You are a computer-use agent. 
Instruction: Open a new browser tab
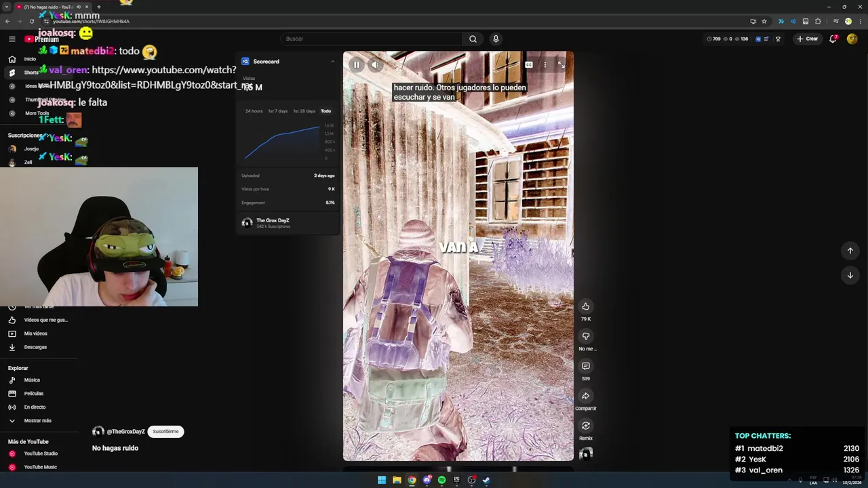pyautogui.click(x=98, y=7)
